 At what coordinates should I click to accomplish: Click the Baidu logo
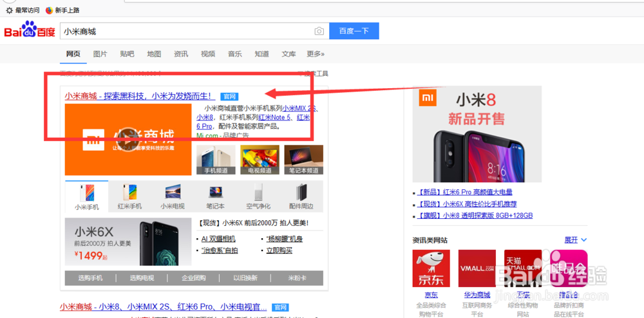coord(30,30)
